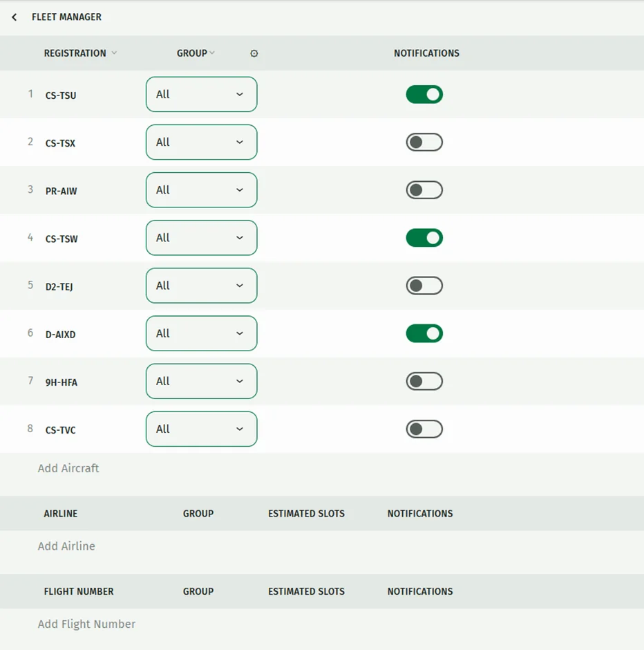Open group dropdown for CS-TSX
The image size is (644, 650).
[201, 142]
